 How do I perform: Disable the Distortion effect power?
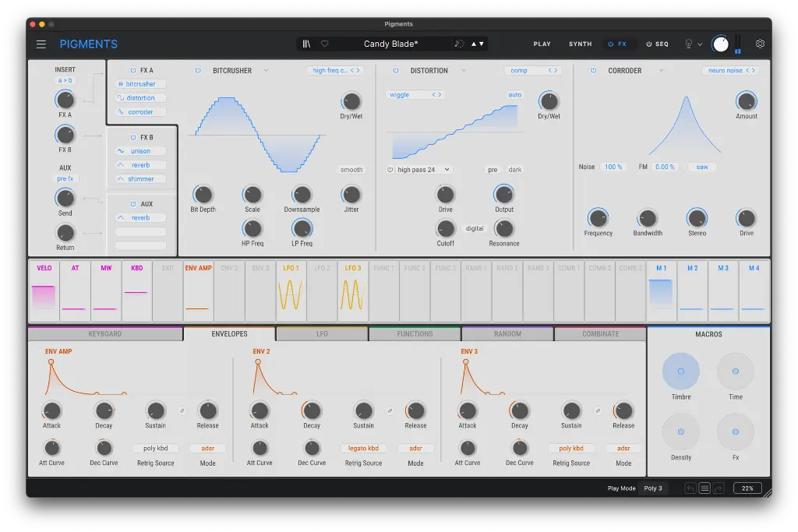395,71
